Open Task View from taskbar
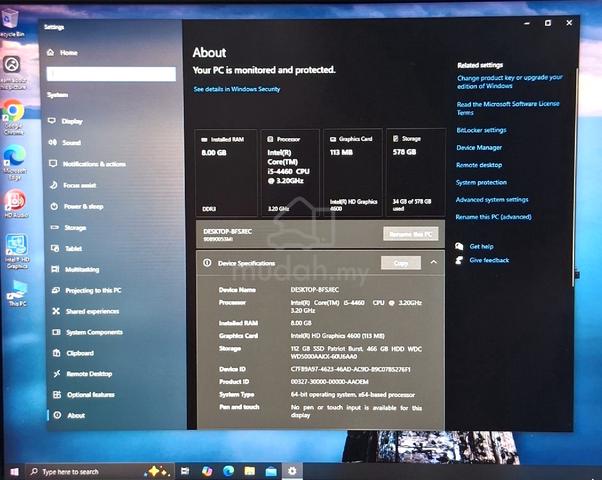The height and width of the screenshot is (480, 602). tap(185, 471)
